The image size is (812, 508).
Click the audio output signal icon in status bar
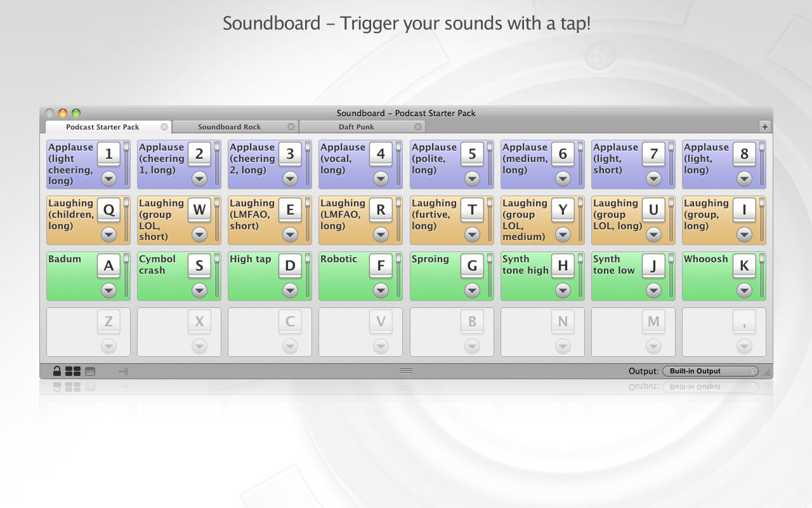coord(123,371)
